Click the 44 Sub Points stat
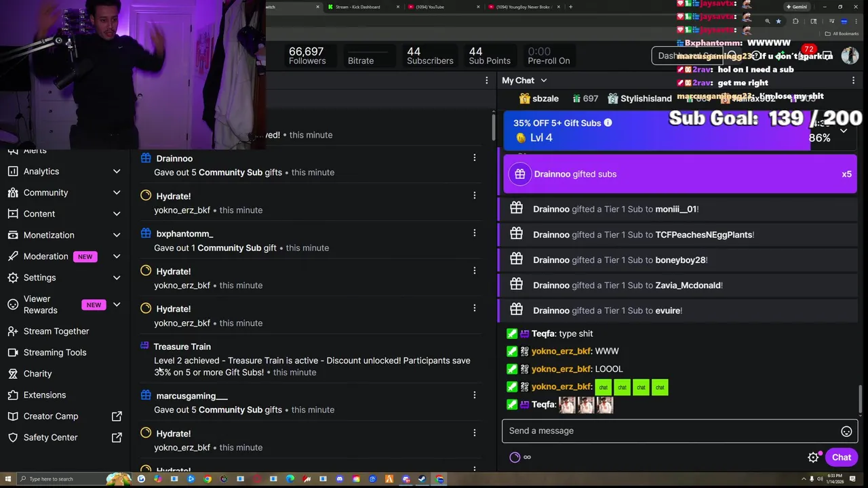 coord(489,56)
